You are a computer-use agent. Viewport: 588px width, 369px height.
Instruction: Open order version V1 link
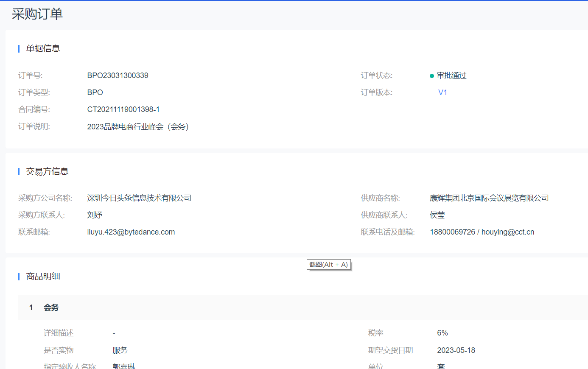[x=442, y=92]
